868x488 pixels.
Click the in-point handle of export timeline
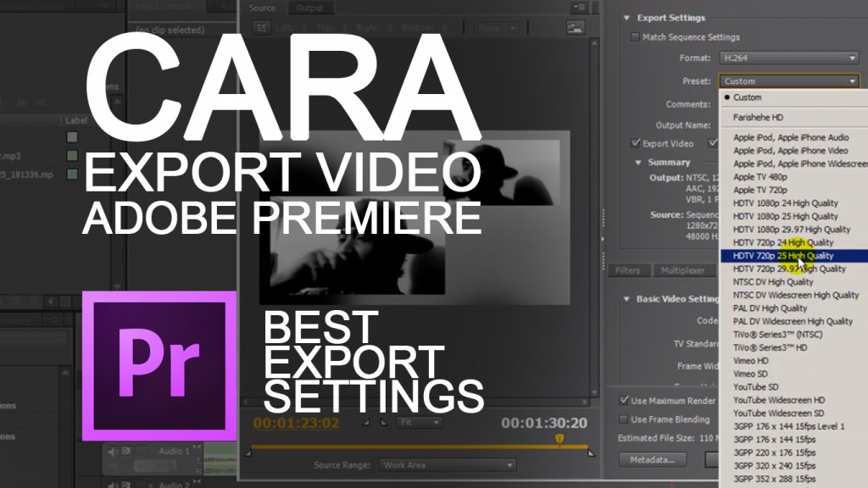(248, 452)
